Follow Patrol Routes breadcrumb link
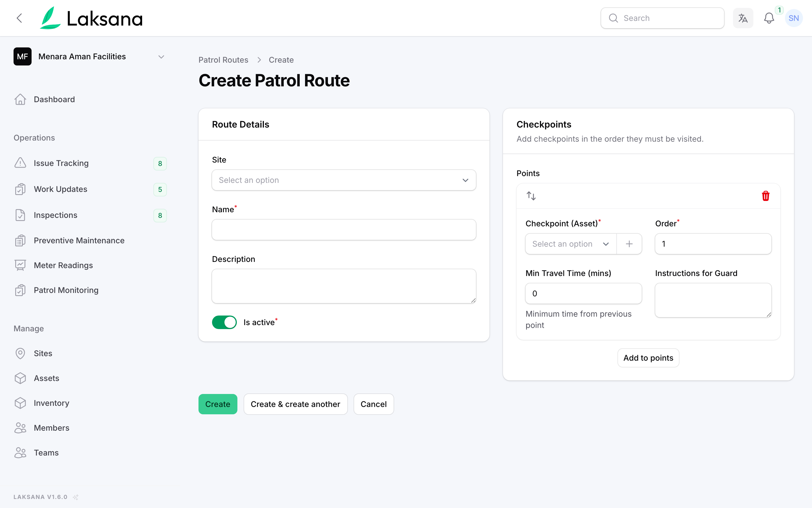This screenshot has height=508, width=812. coord(223,60)
